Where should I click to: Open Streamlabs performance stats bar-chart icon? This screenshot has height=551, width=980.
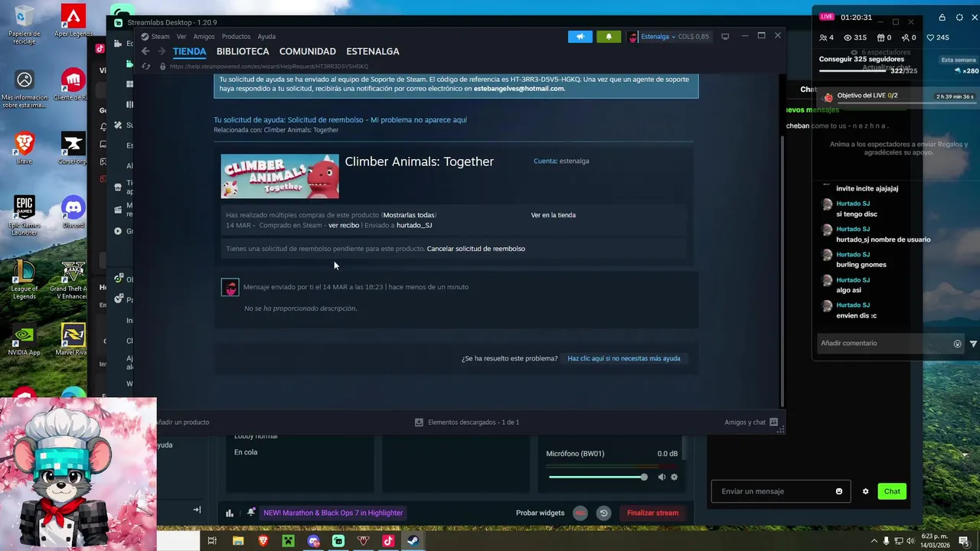point(230,513)
